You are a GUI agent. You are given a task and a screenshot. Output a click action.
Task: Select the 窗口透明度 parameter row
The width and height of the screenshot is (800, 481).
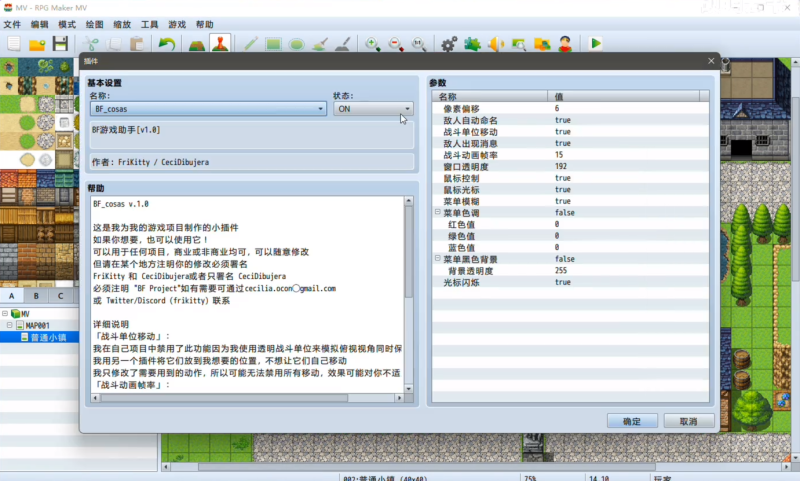tap(570, 167)
